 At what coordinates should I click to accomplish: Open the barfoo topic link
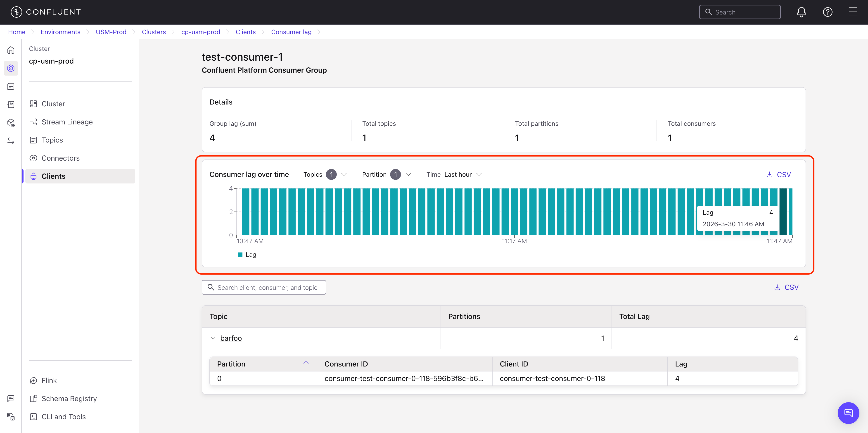(x=231, y=338)
